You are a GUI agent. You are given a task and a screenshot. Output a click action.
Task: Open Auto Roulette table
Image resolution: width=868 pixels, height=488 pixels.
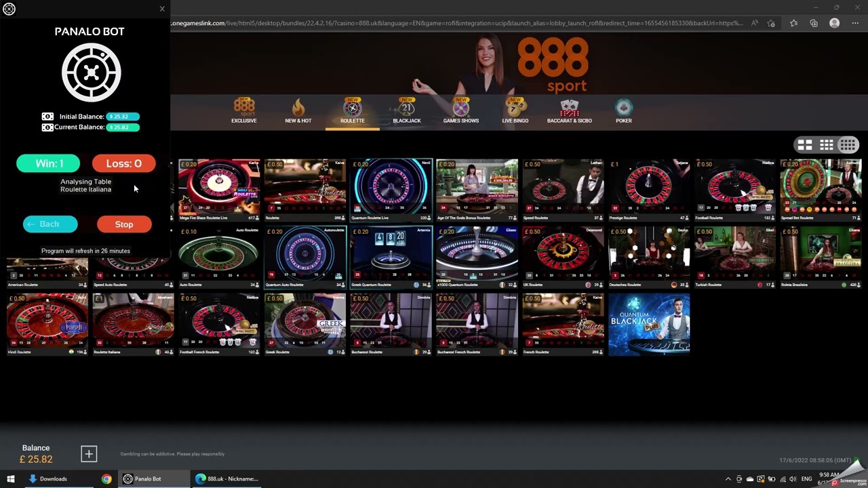tap(219, 257)
